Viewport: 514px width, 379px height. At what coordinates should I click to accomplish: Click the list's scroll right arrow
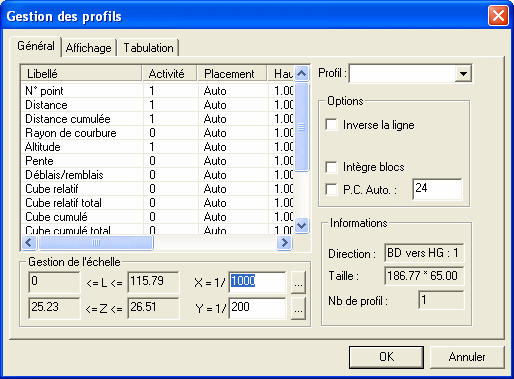pyautogui.click(x=284, y=242)
